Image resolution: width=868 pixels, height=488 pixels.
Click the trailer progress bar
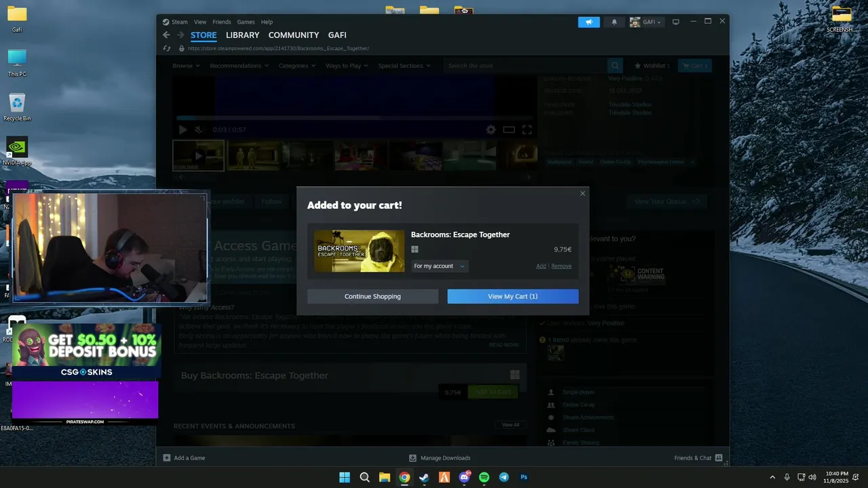(355, 118)
